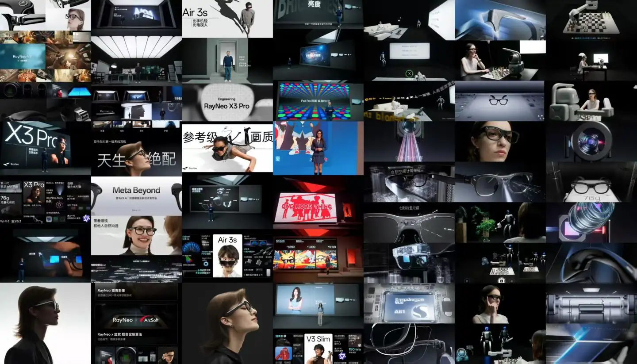Open the Air 3s card with boy in sunglasses

[227, 256]
